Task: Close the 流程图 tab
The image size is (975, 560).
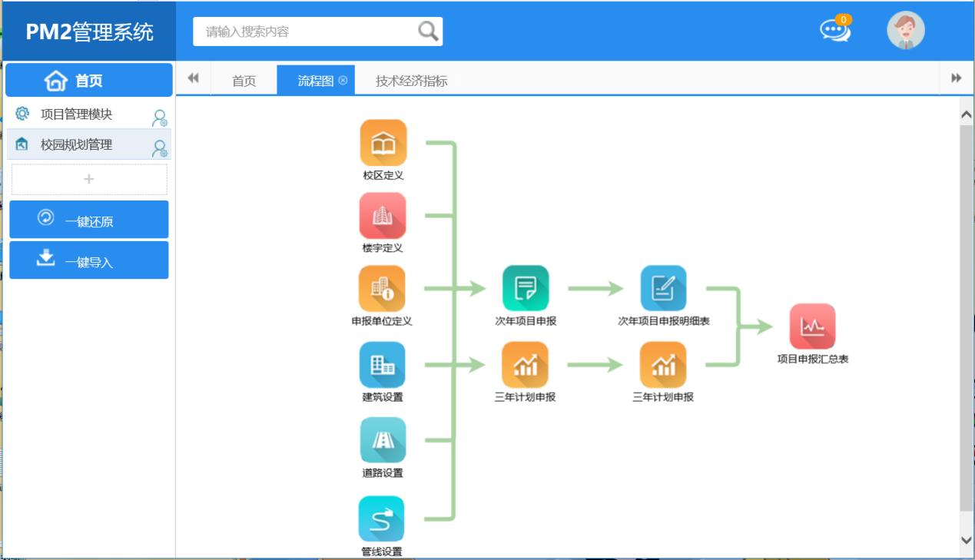Action: (343, 81)
